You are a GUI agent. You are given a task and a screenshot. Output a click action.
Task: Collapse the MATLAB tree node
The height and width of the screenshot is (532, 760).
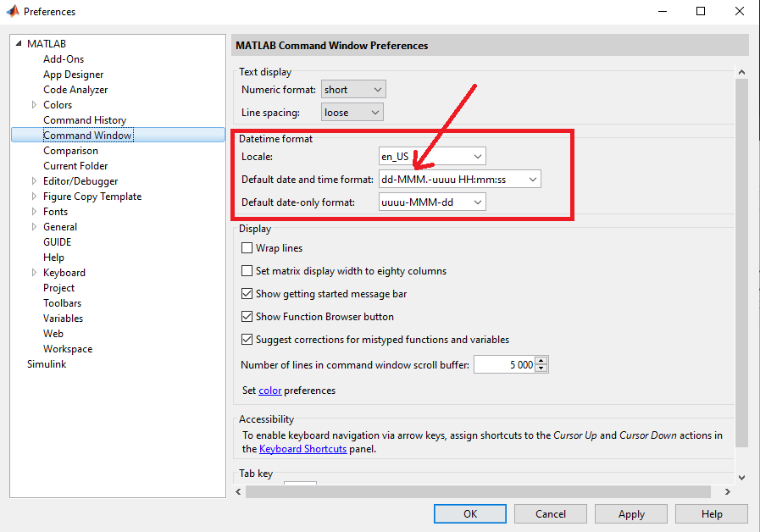19,43
